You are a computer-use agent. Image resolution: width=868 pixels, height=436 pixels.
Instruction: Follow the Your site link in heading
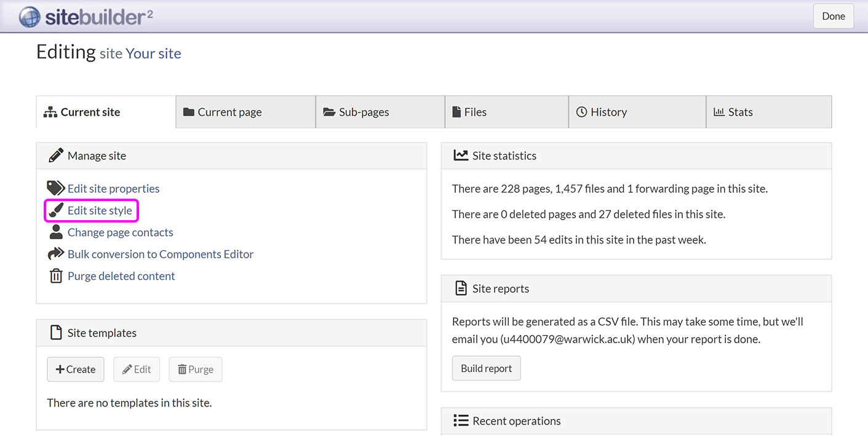[x=153, y=54]
